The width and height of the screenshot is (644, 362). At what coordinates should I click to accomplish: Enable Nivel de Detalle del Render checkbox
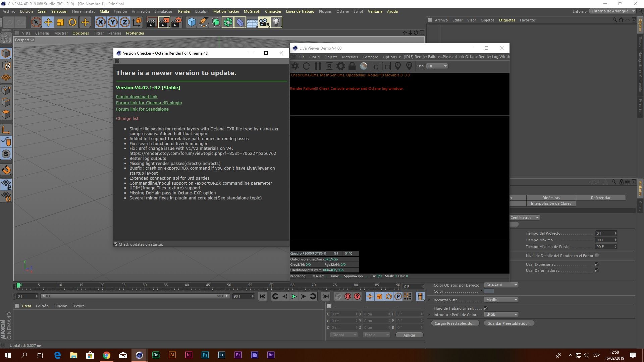pos(597,255)
